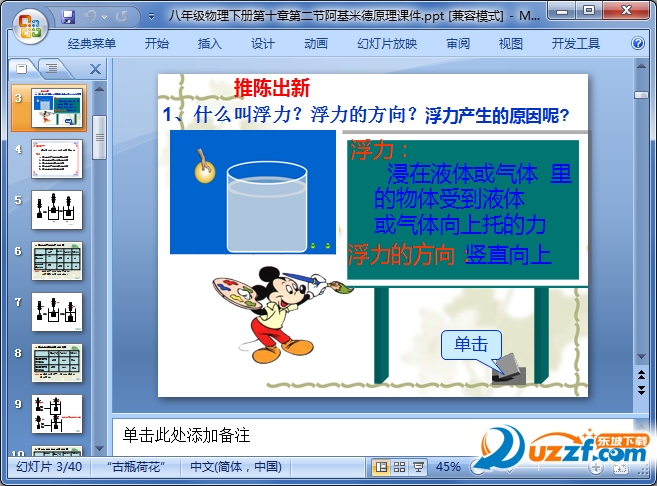Start slide show view icon
The height and width of the screenshot is (486, 657).
pyautogui.click(x=418, y=467)
